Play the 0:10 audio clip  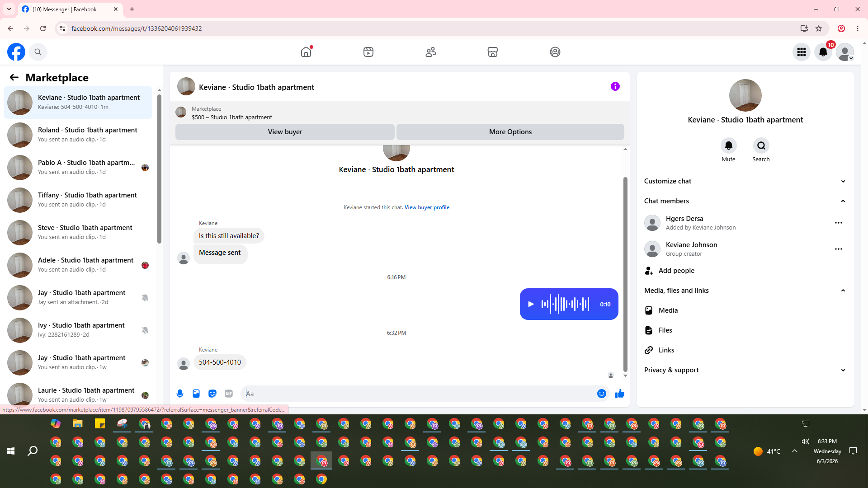[531, 304]
